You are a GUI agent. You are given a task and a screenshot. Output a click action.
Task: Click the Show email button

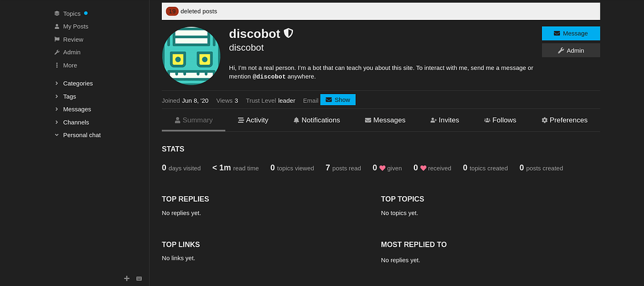click(x=337, y=100)
